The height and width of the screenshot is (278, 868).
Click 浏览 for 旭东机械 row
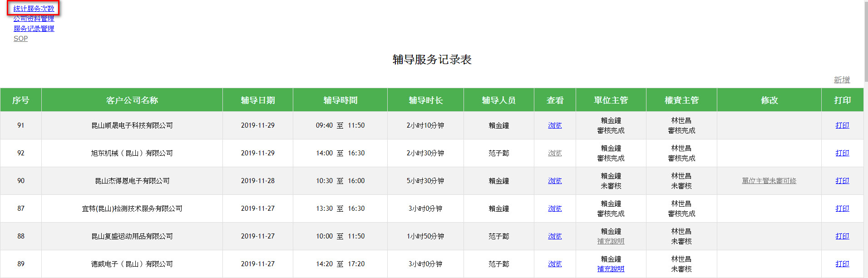[x=555, y=153]
